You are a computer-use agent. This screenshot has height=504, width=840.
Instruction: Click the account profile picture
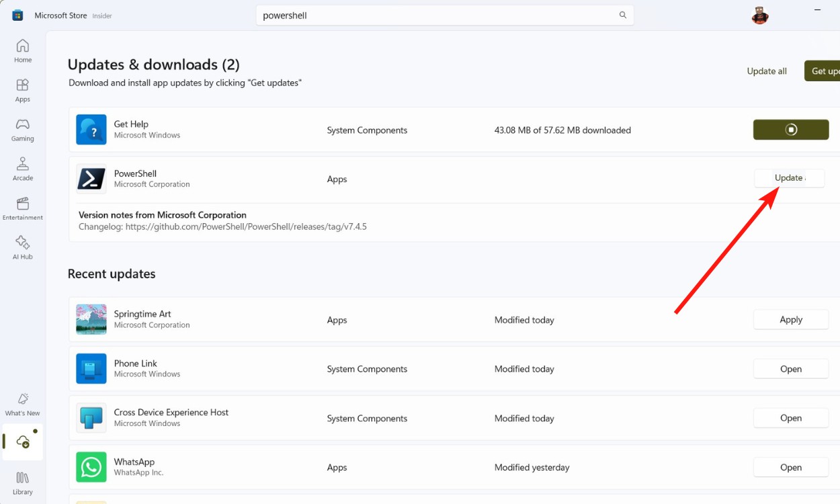[x=759, y=14]
